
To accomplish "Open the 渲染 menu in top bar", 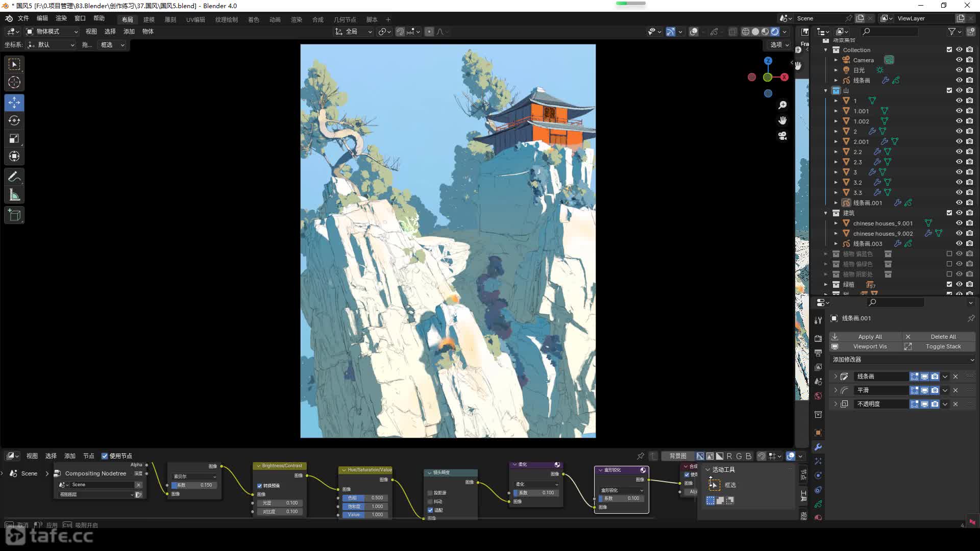I will click(61, 18).
